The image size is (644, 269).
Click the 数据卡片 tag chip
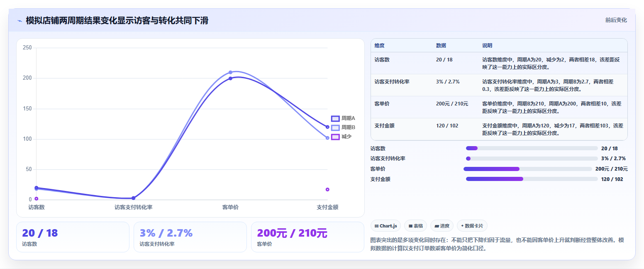pyautogui.click(x=472, y=226)
